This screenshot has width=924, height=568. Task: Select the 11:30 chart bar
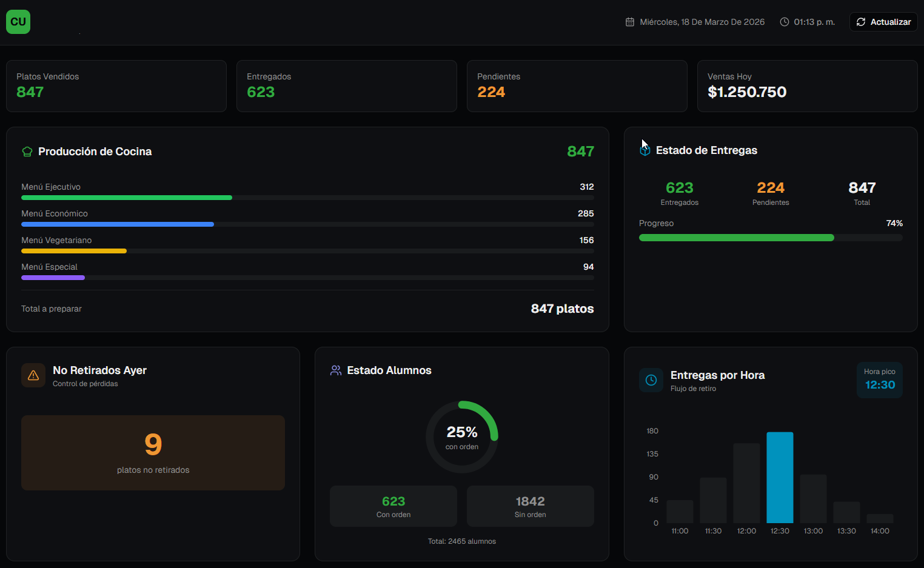713,500
